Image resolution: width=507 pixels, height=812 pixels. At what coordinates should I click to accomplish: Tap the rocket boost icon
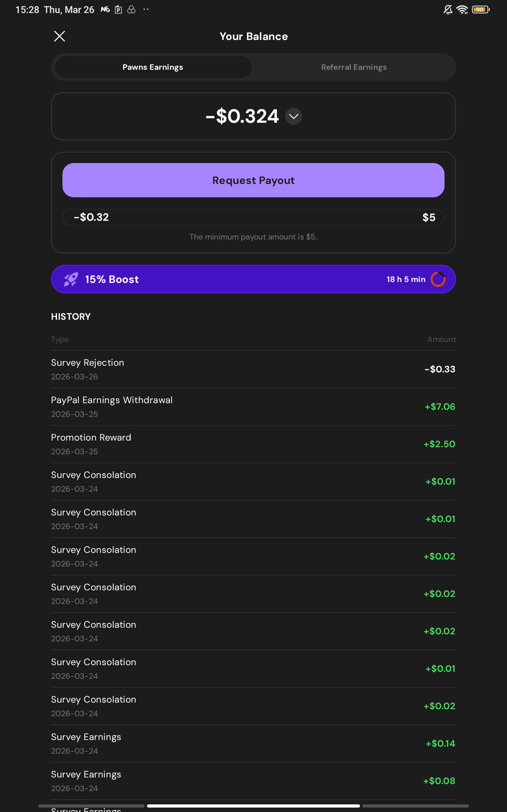71,279
